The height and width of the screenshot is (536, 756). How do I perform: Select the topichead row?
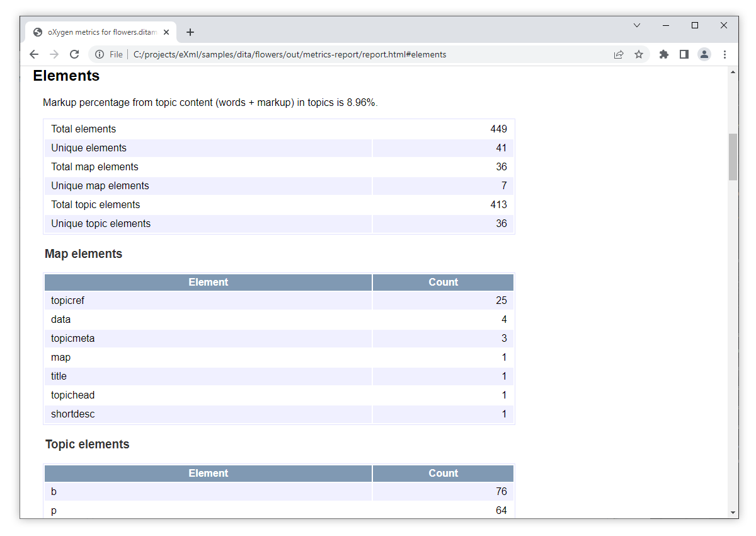tap(279, 395)
